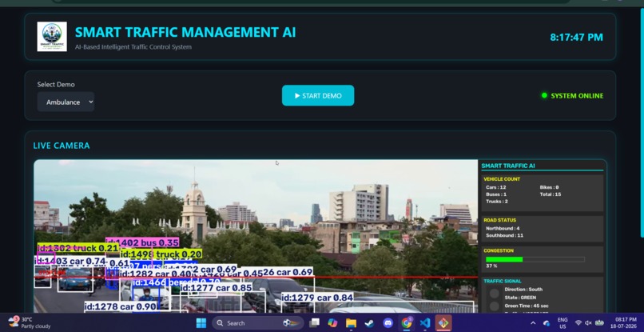Click the SMART TRAFFIC MANAGEMENT AI title

coord(185,32)
